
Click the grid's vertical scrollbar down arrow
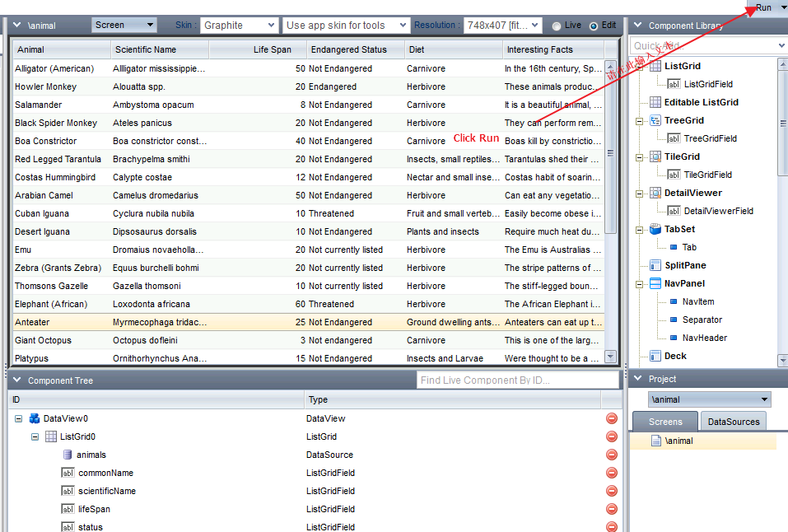[x=610, y=357]
